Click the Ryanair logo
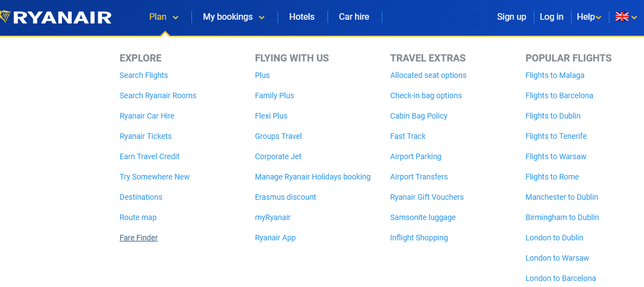This screenshot has width=644, height=287. click(x=58, y=17)
